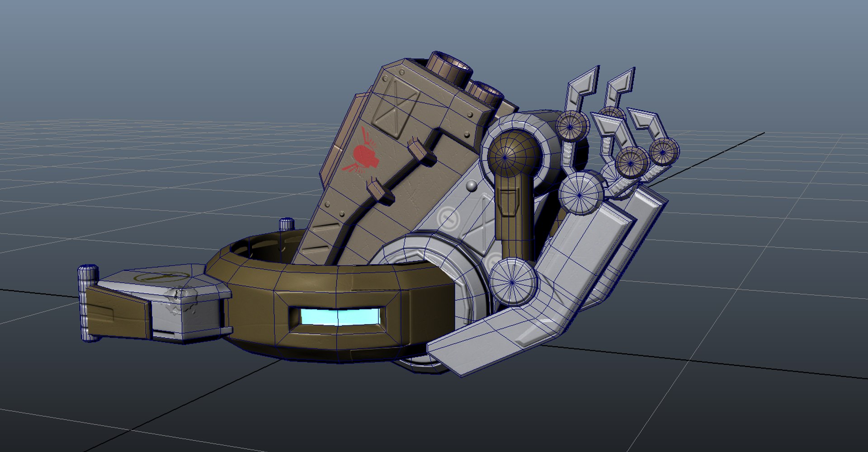Click the small rivet sphere on the grey plate
Image resolution: width=868 pixels, height=452 pixels.
[472, 186]
